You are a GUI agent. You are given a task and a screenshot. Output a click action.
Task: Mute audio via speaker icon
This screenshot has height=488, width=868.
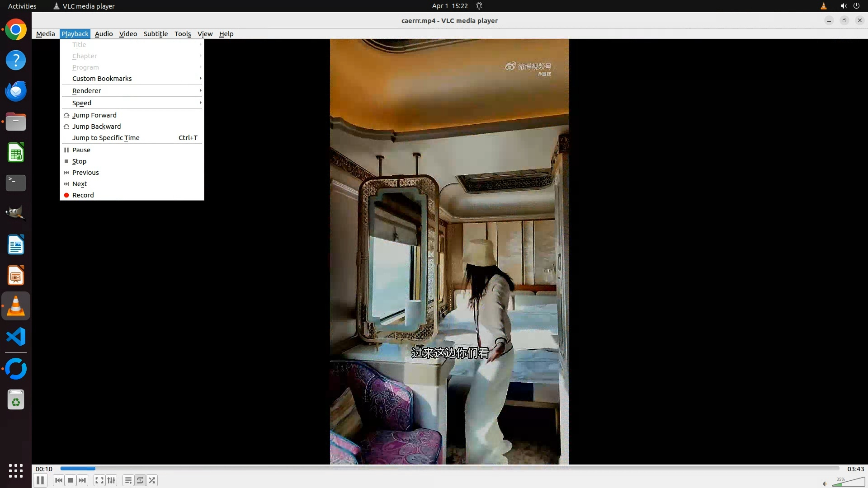coord(825,483)
